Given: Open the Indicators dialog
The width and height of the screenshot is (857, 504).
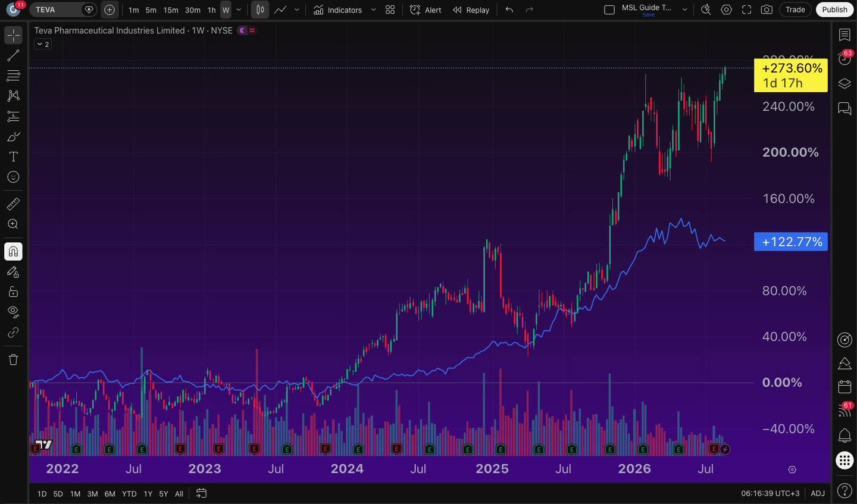Looking at the screenshot, I should [x=338, y=10].
